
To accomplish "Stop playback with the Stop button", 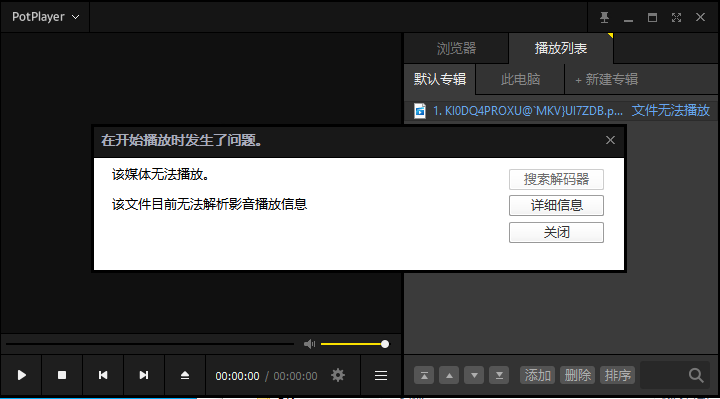I will [x=62, y=375].
